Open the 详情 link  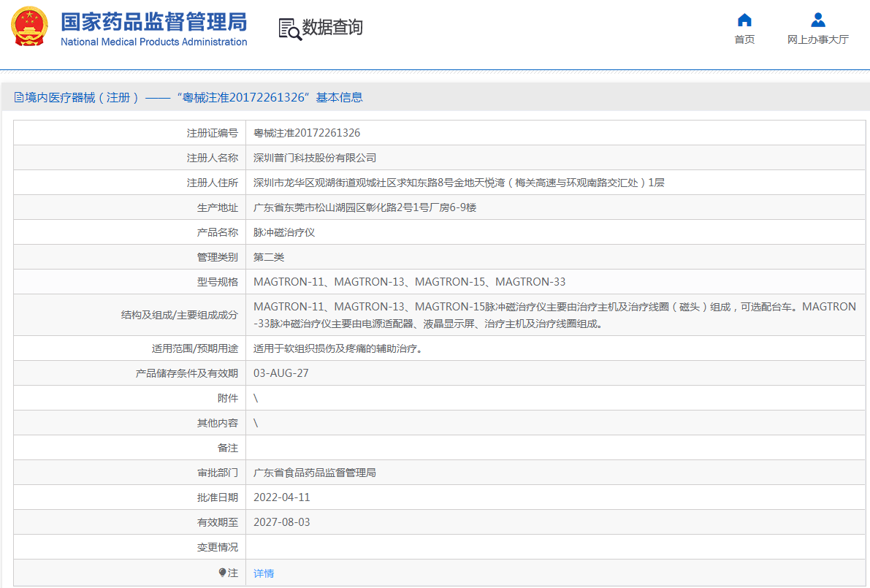pyautogui.click(x=264, y=573)
